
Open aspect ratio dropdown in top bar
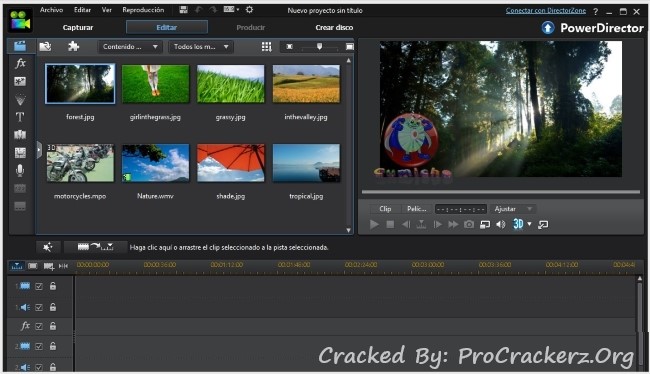[x=231, y=9]
